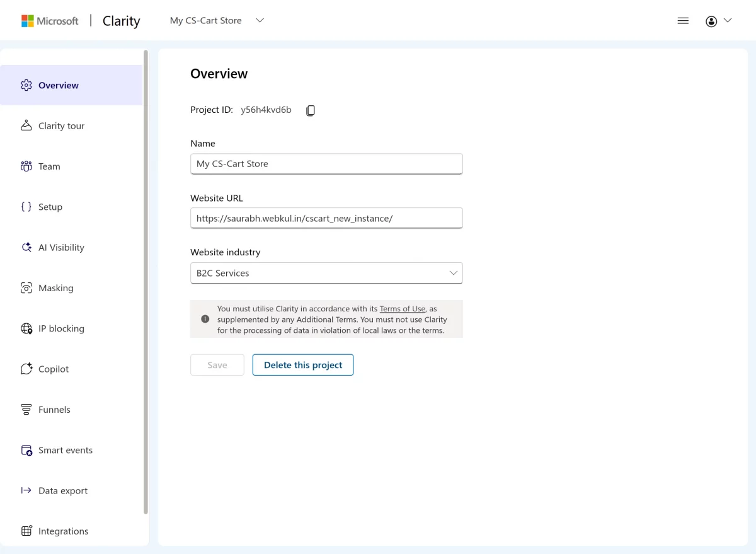
Task: Click the AI Visibility sparkle icon
Action: (26, 247)
